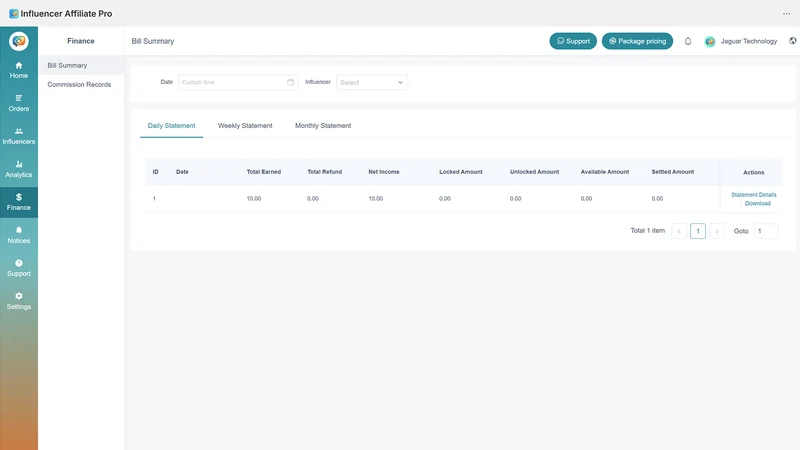Click the Package pricing button
Viewport: 800px width, 450px height.
click(x=637, y=41)
